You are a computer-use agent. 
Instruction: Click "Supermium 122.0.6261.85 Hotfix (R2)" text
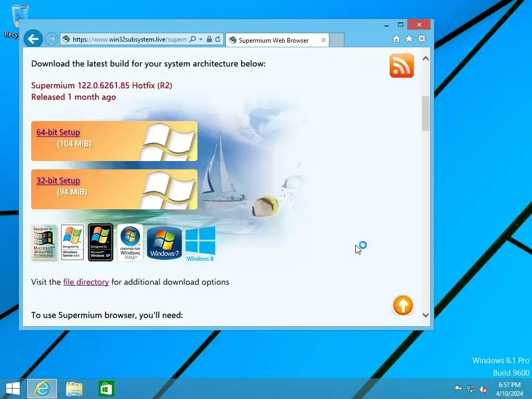(x=102, y=85)
